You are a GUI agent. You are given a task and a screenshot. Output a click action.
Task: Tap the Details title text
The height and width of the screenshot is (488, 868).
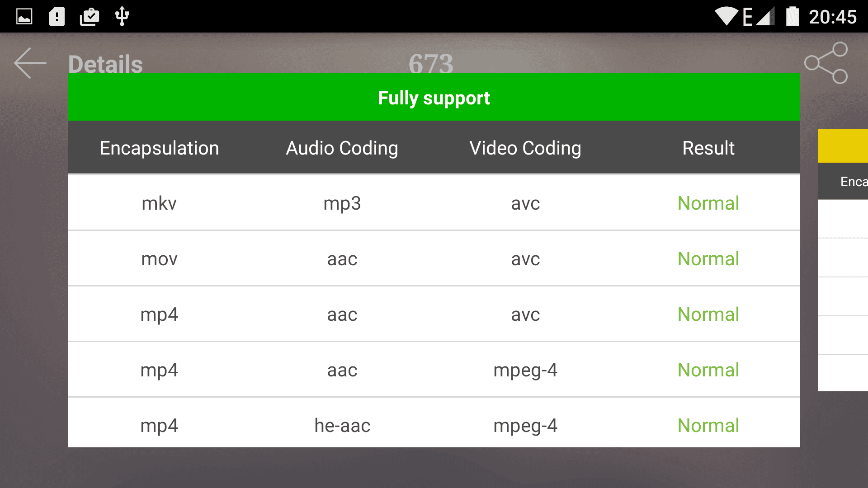pos(105,64)
